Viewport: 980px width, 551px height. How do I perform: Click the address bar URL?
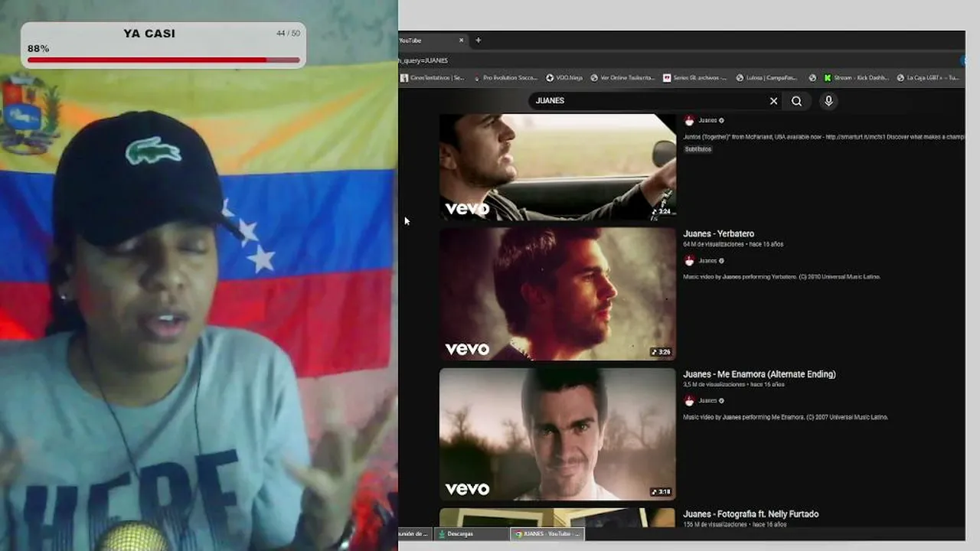click(x=423, y=60)
